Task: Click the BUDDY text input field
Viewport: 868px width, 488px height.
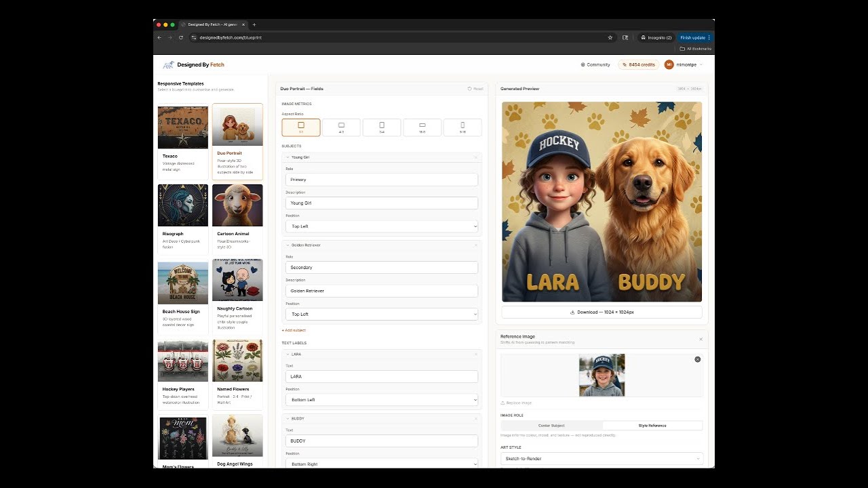Action: (x=382, y=441)
